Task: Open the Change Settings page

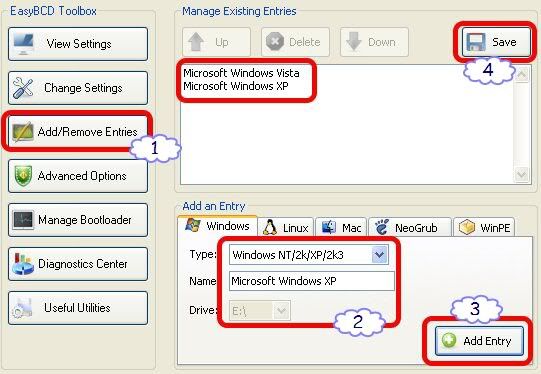Action: [78, 88]
